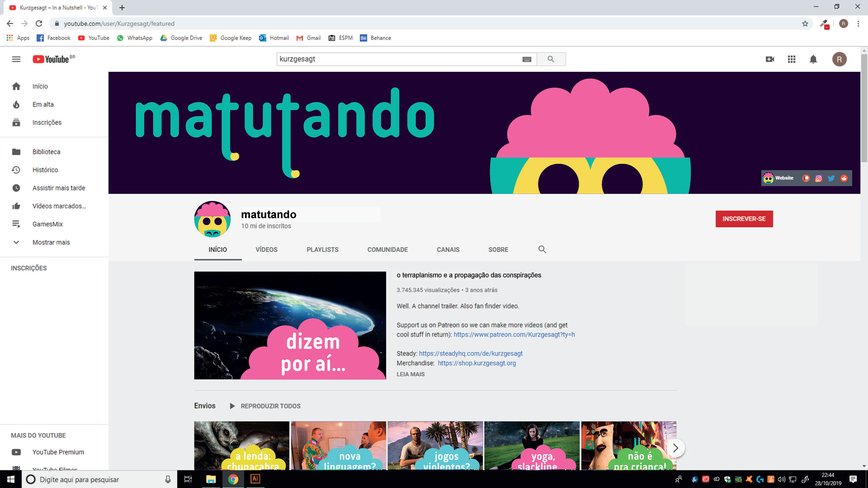Open the account avatar R in YouTube header

click(839, 59)
